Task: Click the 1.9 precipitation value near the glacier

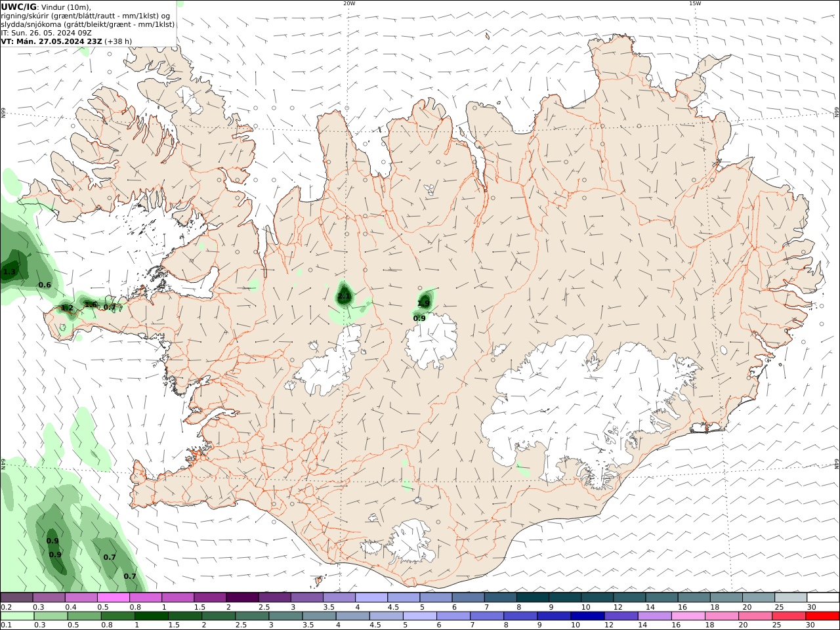Action: click(x=424, y=303)
